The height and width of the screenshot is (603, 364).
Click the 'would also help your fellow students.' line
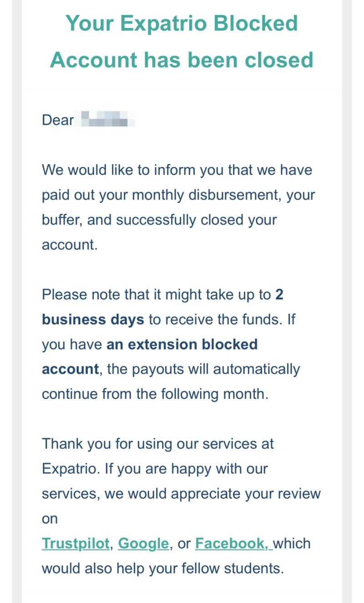163,568
